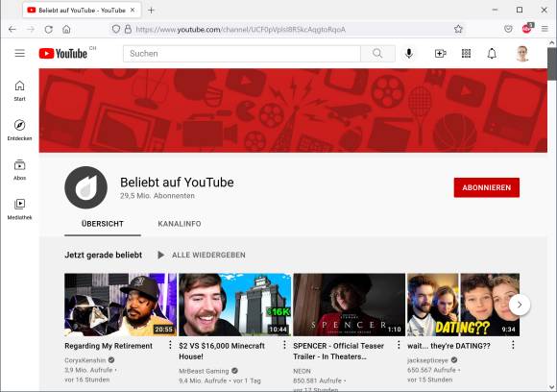Click the browser forward arrow
This screenshot has width=557, height=392.
pyautogui.click(x=31, y=29)
